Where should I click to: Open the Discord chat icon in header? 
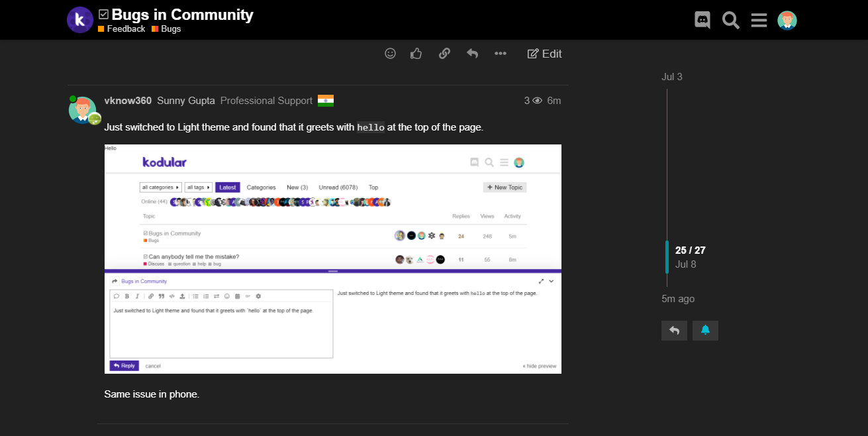pyautogui.click(x=702, y=21)
